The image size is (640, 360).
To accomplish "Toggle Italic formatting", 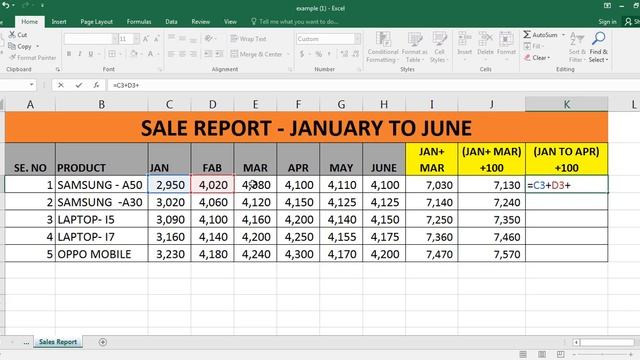I will click(80, 53).
